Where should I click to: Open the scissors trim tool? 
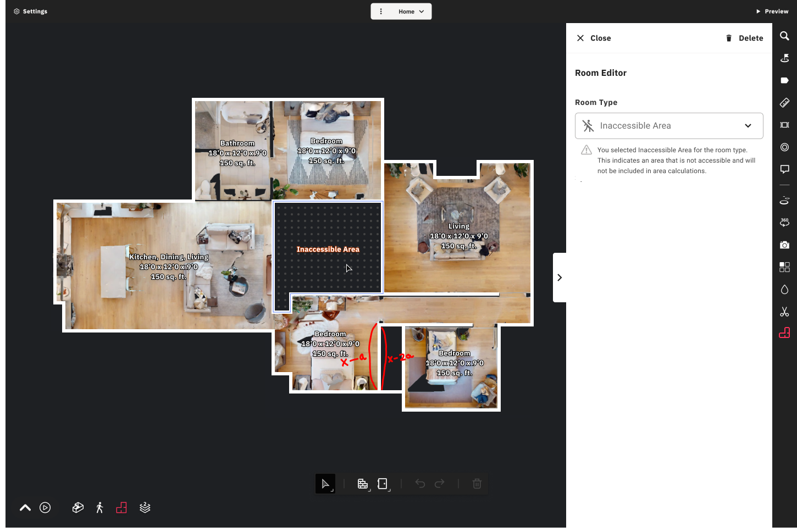[x=784, y=312]
